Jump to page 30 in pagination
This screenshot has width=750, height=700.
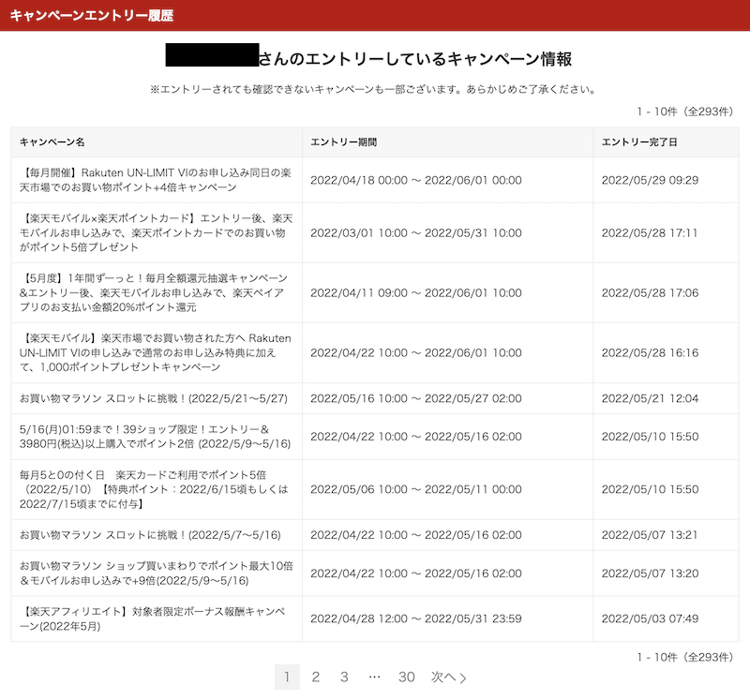406,677
